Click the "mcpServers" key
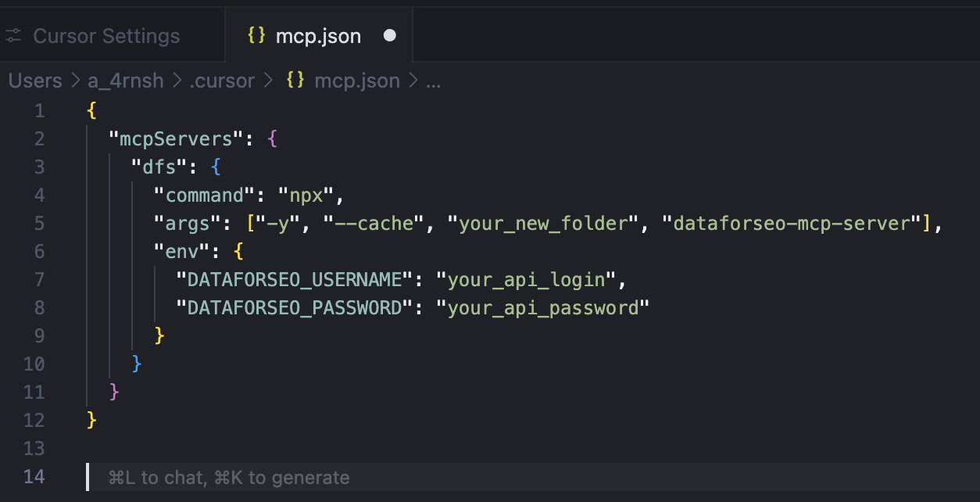The image size is (980, 502). click(176, 139)
